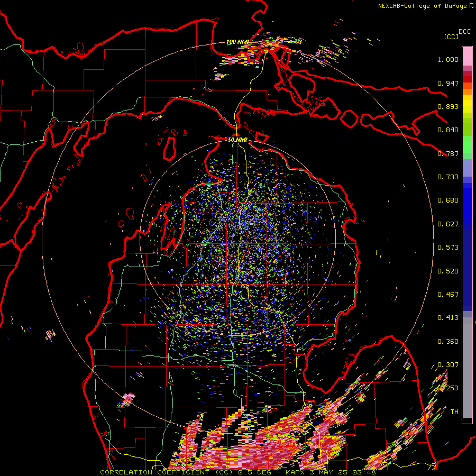Select the 0.573 scale value
The image size is (476, 476).
click(x=448, y=248)
